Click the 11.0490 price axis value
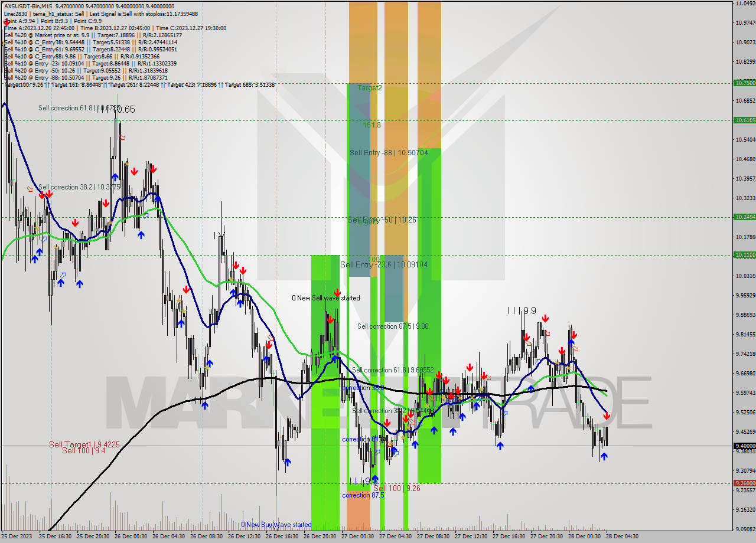The width and height of the screenshot is (756, 543). click(746, 3)
